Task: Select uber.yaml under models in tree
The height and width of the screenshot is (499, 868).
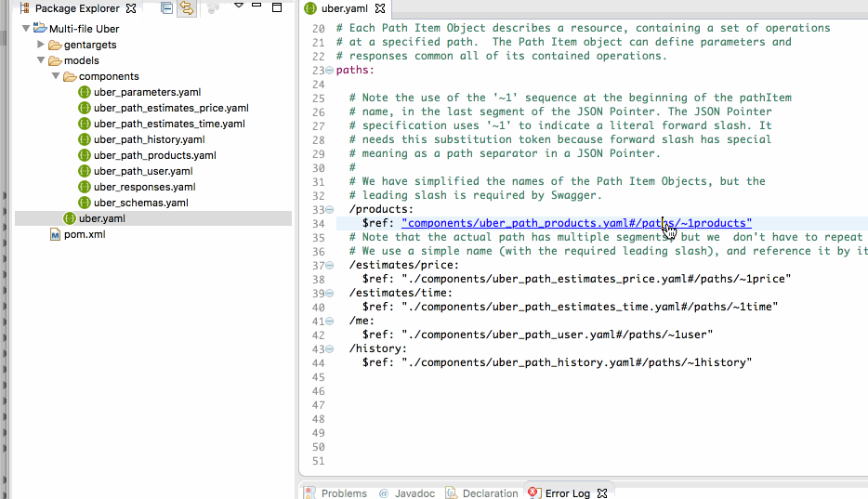Action: [102, 218]
